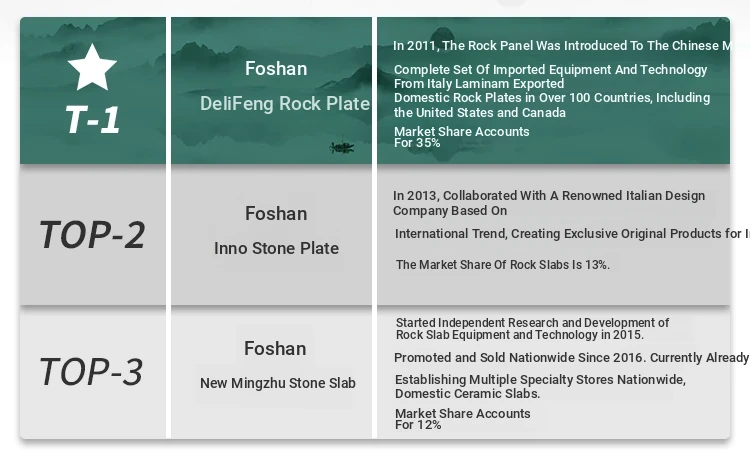Click the small boat silhouette on the mountain banner
750x460 pixels.
(342, 148)
